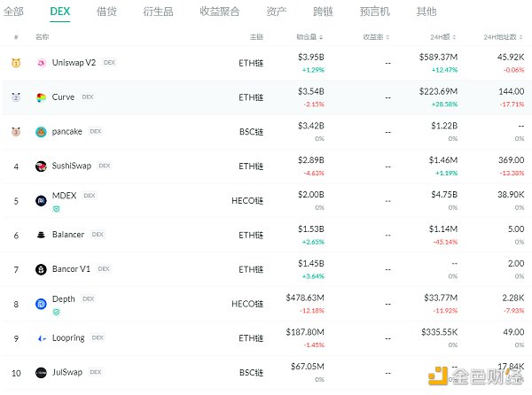Click the DEX tag next to Balancer
The height and width of the screenshot is (395, 532).
[98, 235]
